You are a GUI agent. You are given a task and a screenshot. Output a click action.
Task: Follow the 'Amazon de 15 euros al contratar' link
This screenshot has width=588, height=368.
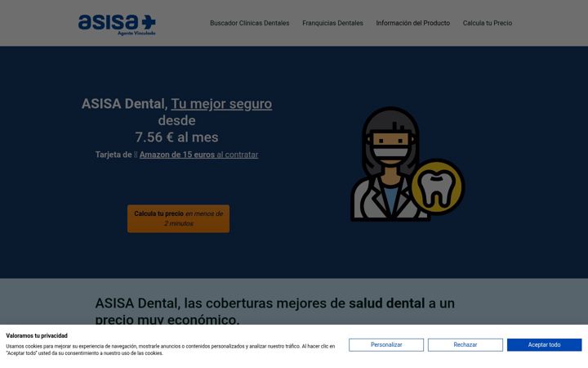pos(198,155)
